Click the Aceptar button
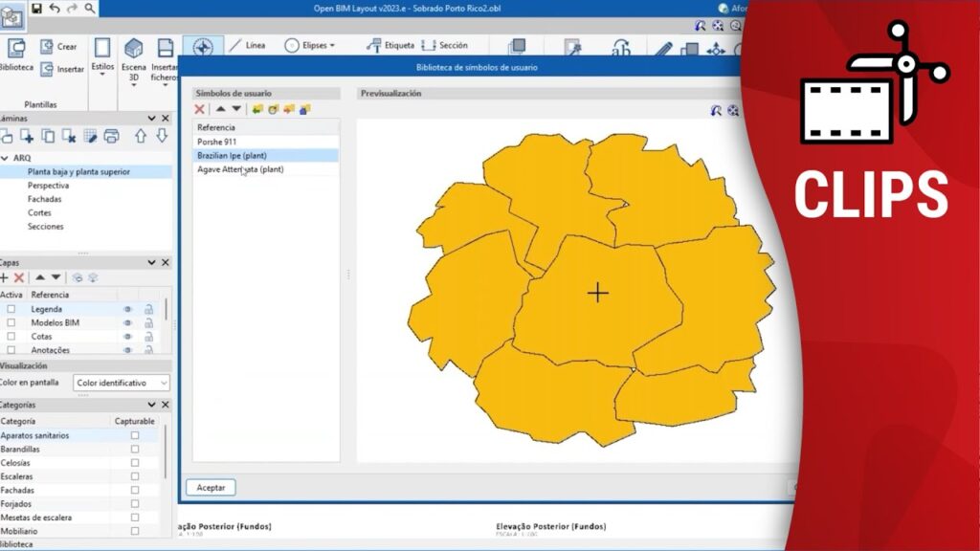 coord(211,487)
